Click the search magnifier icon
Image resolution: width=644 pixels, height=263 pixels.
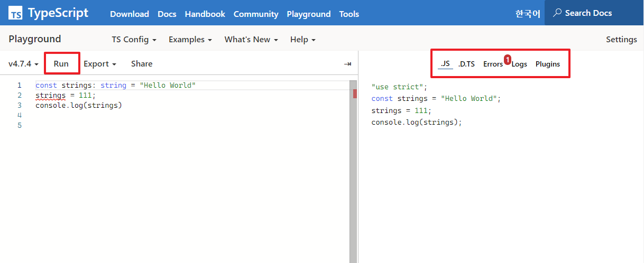557,13
